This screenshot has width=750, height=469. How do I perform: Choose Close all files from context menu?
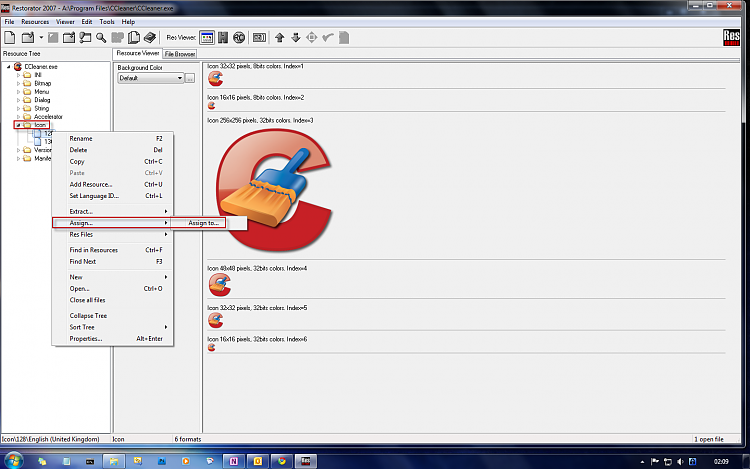(x=112, y=300)
